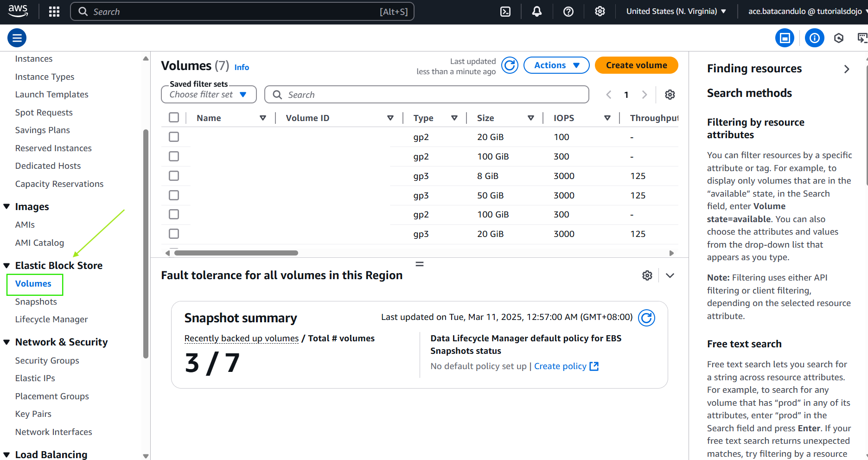Open Volumes in the sidebar
The width and height of the screenshot is (868, 460).
[x=33, y=284]
